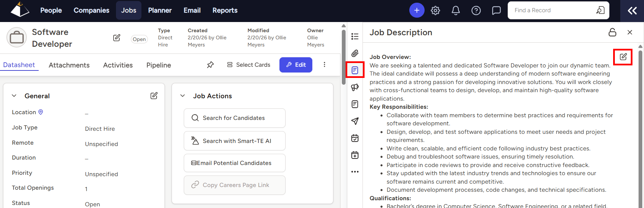Click the Find a Record search field

(x=558, y=11)
